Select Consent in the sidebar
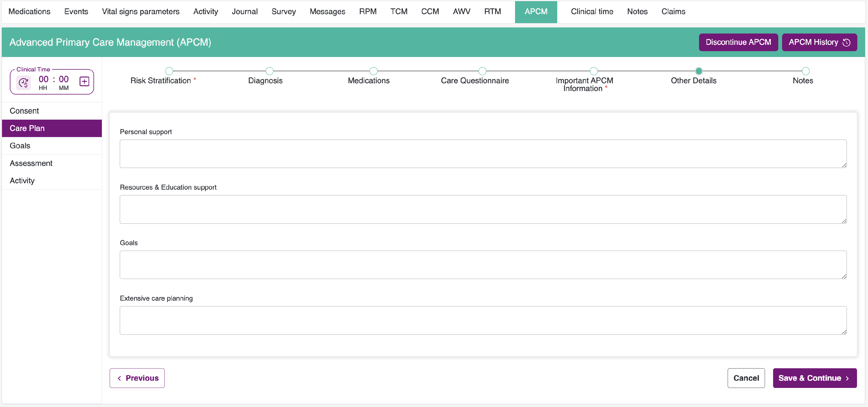The height and width of the screenshot is (407, 868). coord(24,111)
